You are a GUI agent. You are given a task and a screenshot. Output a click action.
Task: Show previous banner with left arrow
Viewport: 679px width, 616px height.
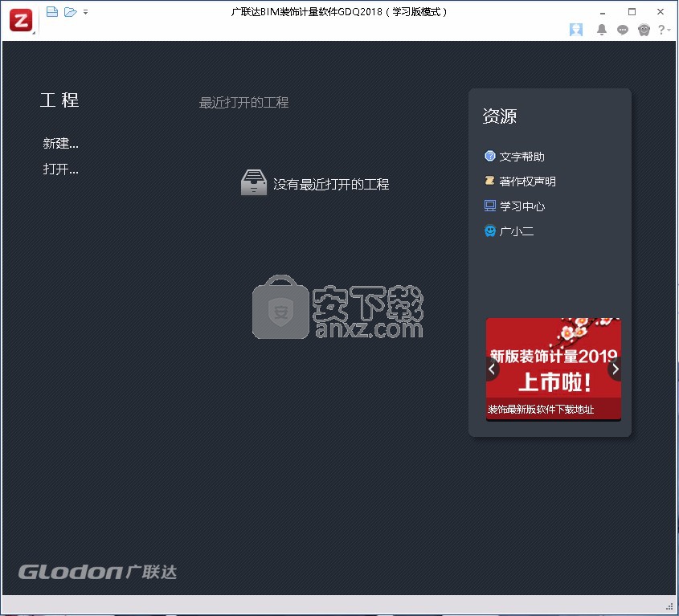[492, 369]
